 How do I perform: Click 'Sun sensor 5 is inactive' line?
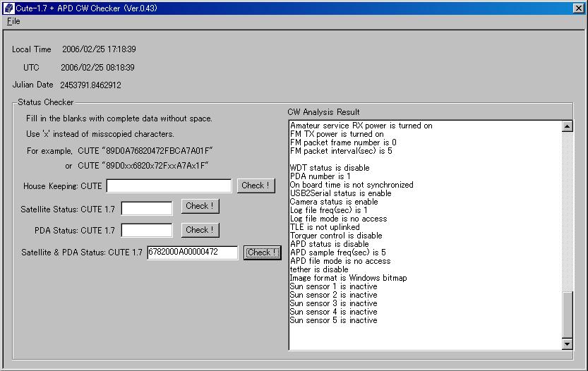pos(333,320)
